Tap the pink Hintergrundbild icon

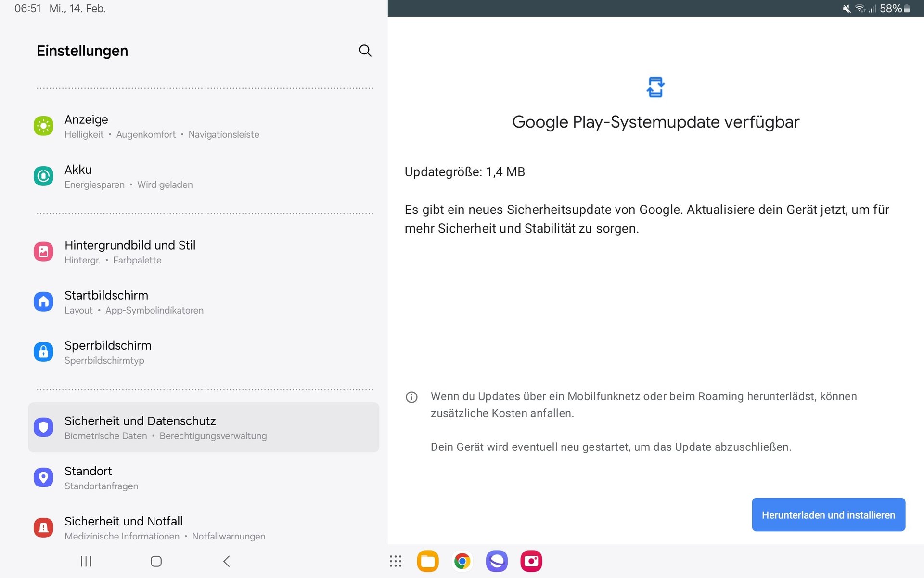pyautogui.click(x=43, y=251)
